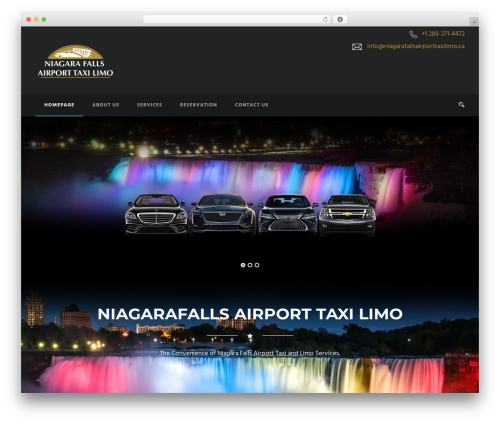
Task: Click the phone handset icon
Action: point(413,34)
